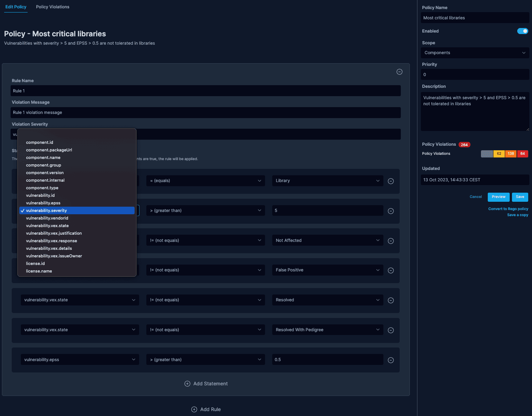Image resolution: width=532 pixels, height=416 pixels.
Task: Collapse Rule 1 using the minus circle icon
Action: coord(399,72)
